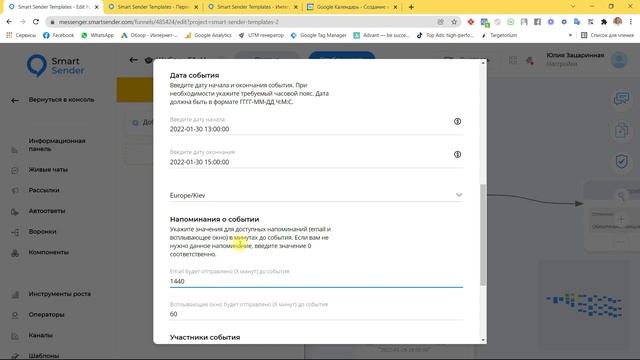The height and width of the screenshot is (360, 640).
Task: Open Инструменты роста in sidebar
Action: 60,294
